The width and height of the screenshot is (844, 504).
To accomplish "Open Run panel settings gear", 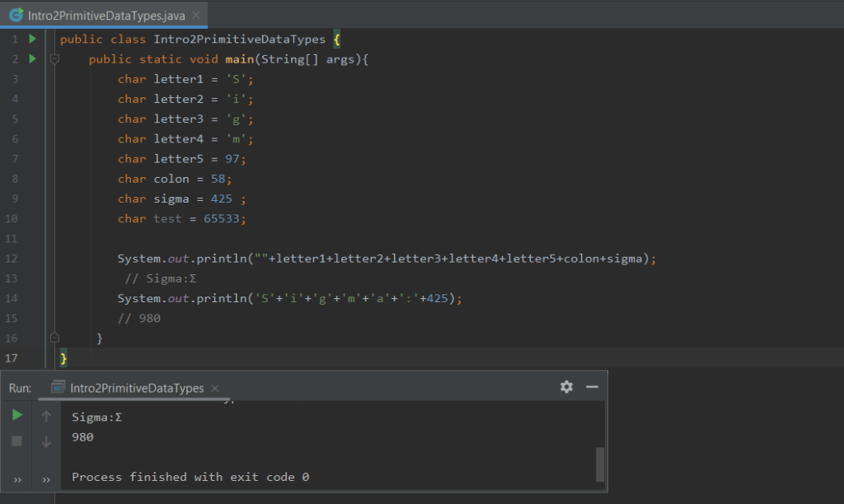I will click(566, 387).
